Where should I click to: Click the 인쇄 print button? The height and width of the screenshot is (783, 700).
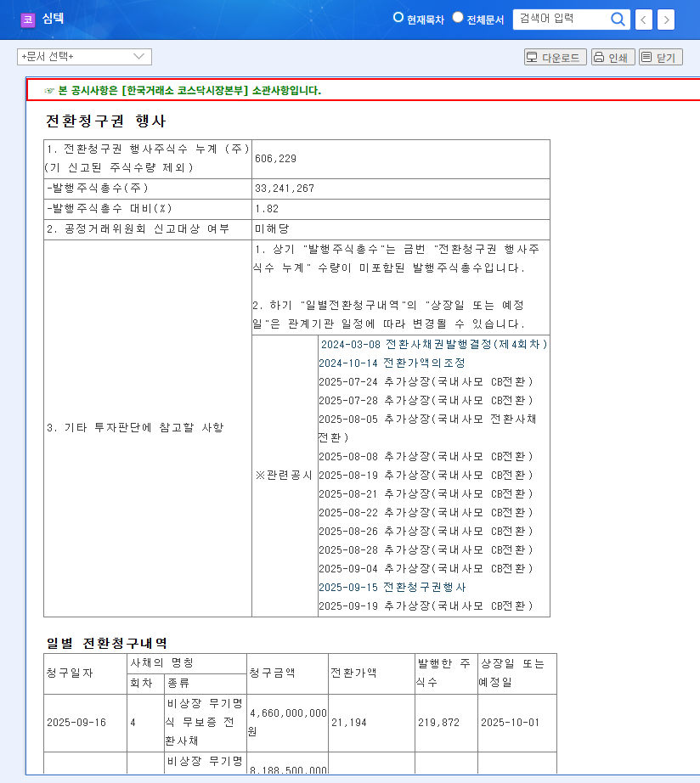(x=613, y=58)
